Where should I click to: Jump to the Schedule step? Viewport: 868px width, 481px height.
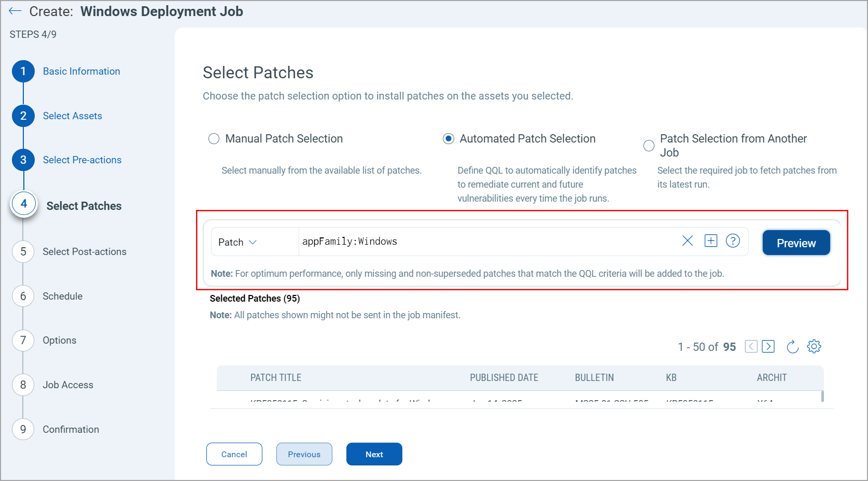pyautogui.click(x=62, y=296)
